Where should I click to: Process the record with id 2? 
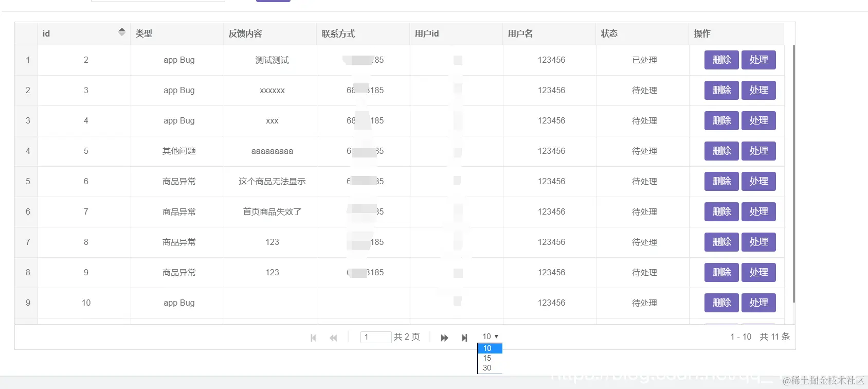coord(758,60)
